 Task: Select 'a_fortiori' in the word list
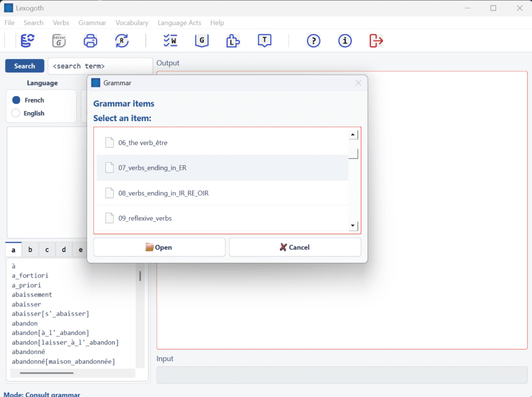pyautogui.click(x=30, y=275)
